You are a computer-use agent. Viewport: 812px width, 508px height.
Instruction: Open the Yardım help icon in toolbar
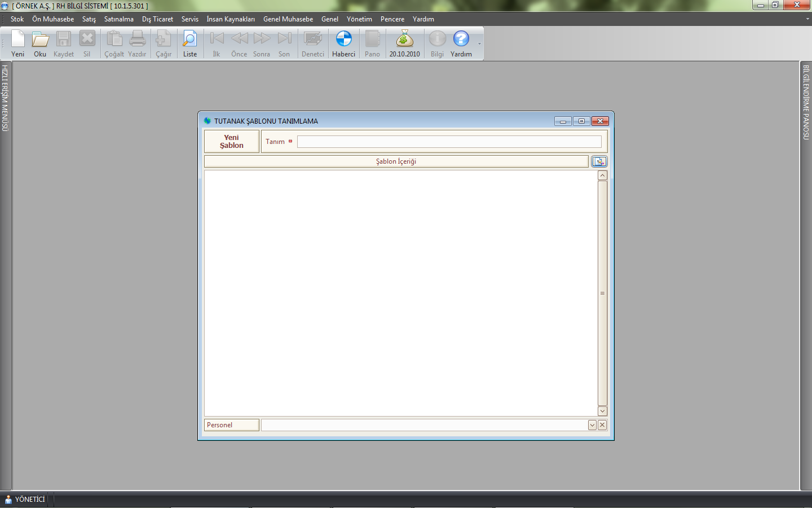(x=461, y=44)
